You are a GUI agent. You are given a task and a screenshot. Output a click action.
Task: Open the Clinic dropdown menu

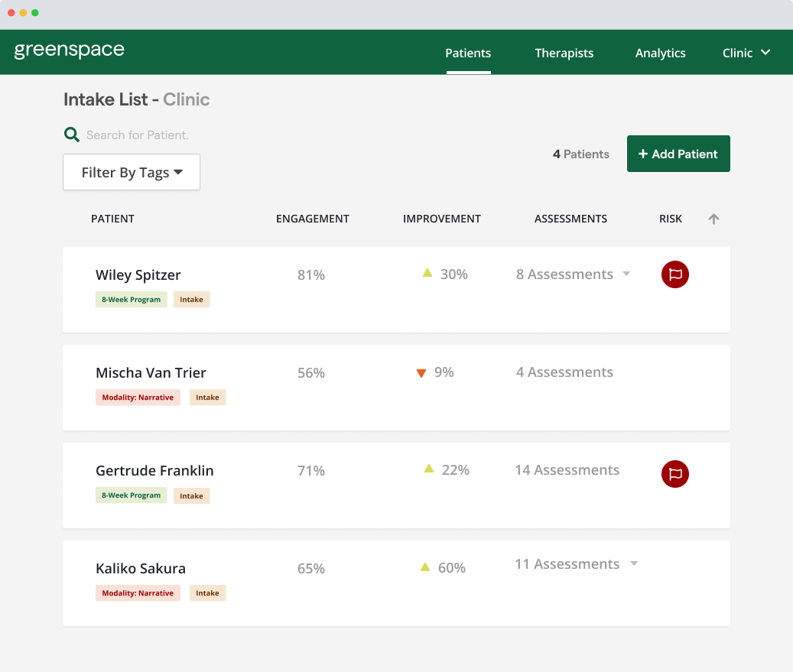pos(746,53)
